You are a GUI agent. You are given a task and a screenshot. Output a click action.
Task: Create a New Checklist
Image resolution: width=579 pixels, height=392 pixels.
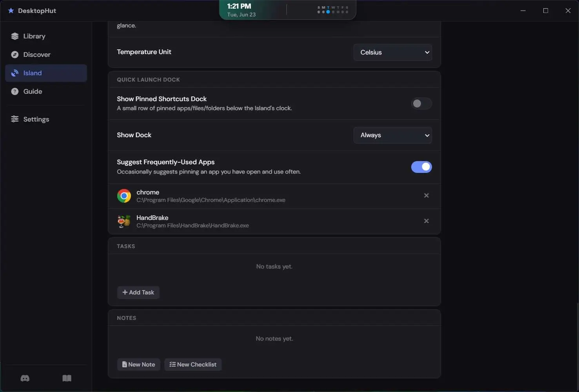[x=193, y=365]
